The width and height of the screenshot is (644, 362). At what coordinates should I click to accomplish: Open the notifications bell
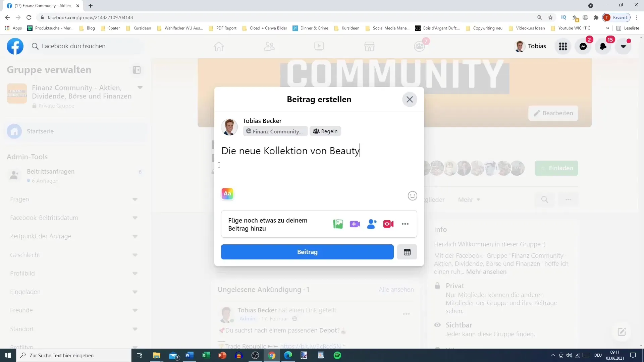(x=603, y=46)
